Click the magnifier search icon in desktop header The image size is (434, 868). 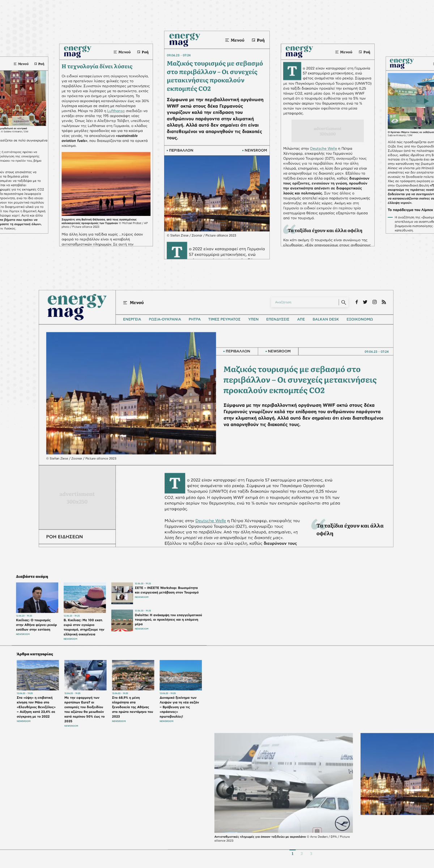[x=344, y=302]
